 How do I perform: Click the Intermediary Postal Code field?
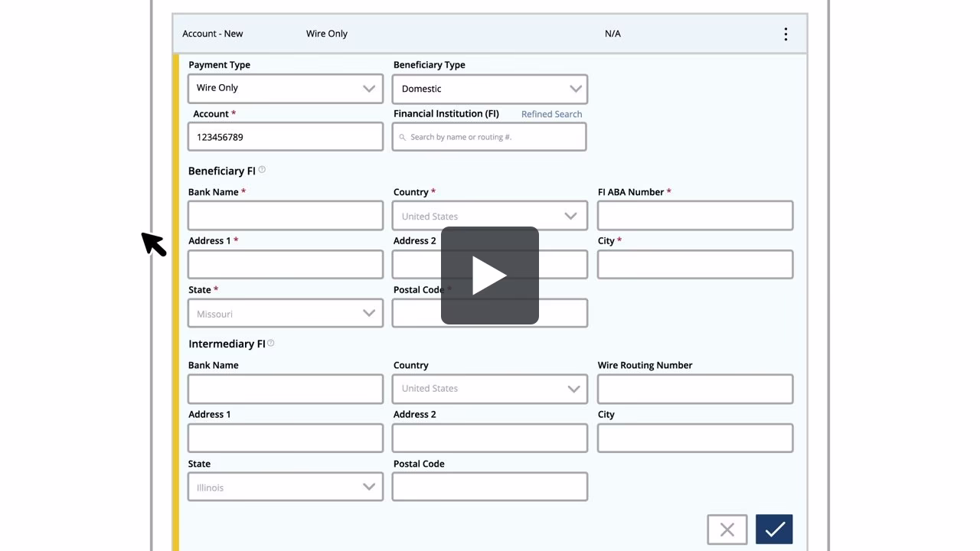489,487
